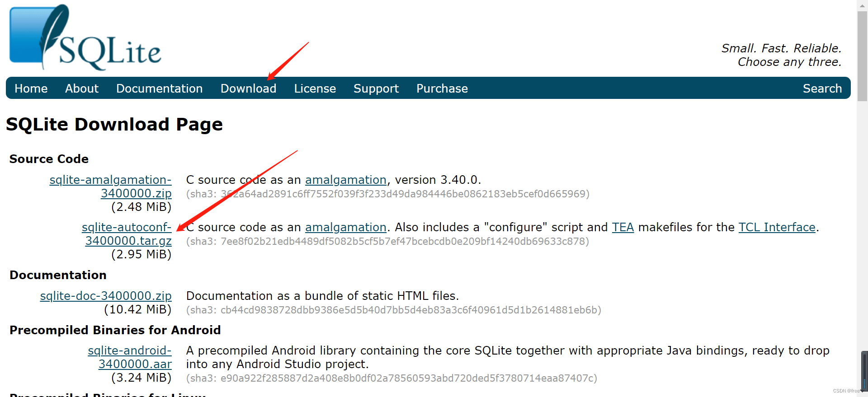This screenshot has width=868, height=397.
Task: Open the Home menu item
Action: point(31,89)
